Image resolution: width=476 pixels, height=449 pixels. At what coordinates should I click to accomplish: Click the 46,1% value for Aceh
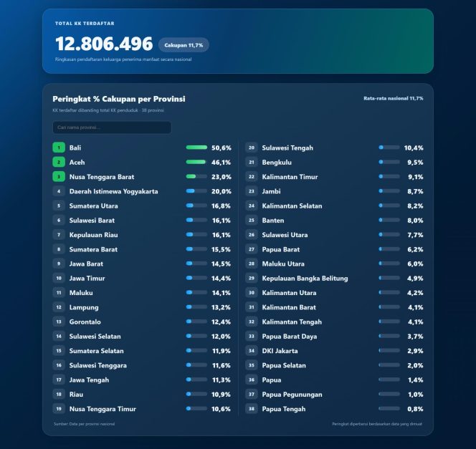(221, 163)
